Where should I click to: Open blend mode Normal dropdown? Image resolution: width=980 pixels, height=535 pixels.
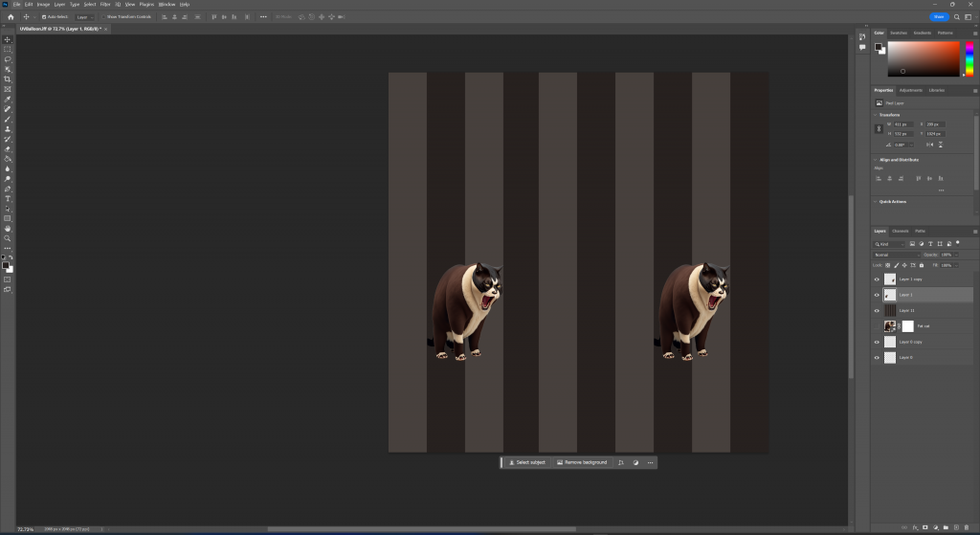pos(896,255)
